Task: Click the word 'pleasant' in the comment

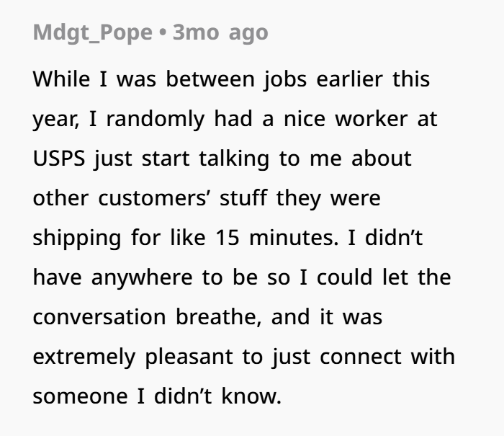Action: [x=189, y=357]
